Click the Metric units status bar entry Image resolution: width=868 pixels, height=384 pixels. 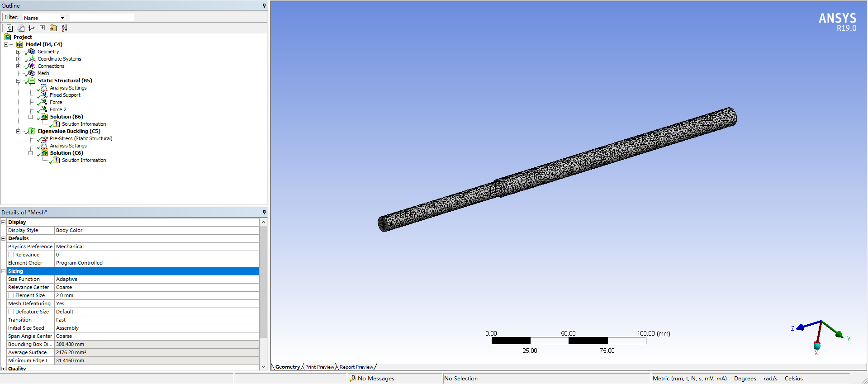click(x=689, y=379)
